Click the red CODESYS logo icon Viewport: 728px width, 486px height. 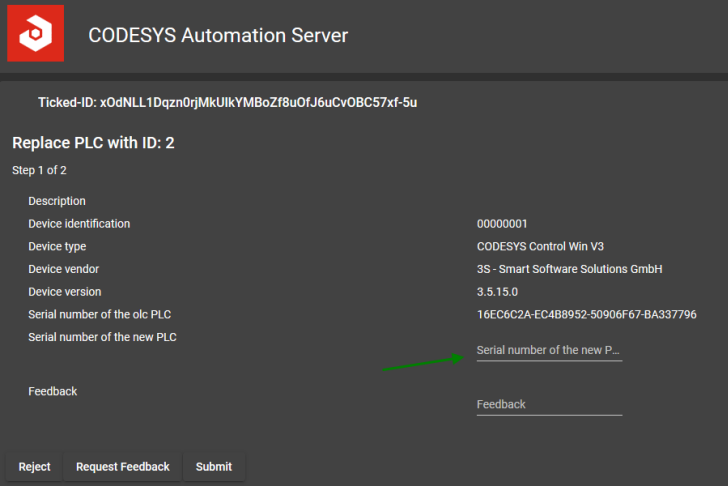click(x=36, y=35)
